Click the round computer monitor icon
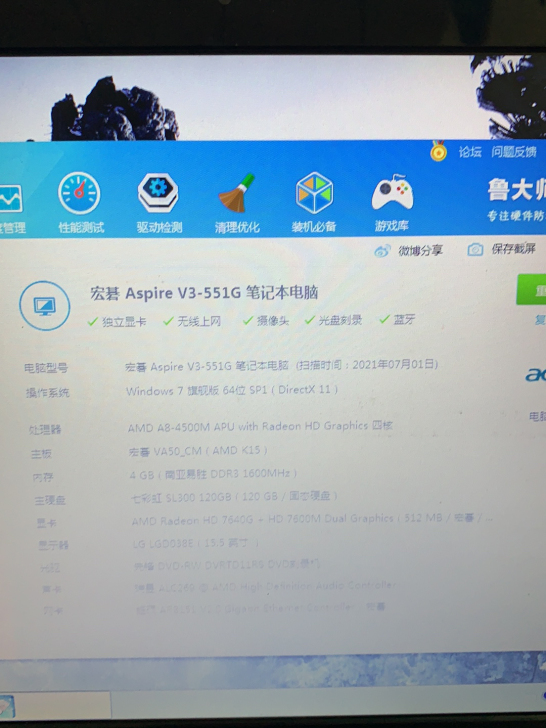 [45, 306]
